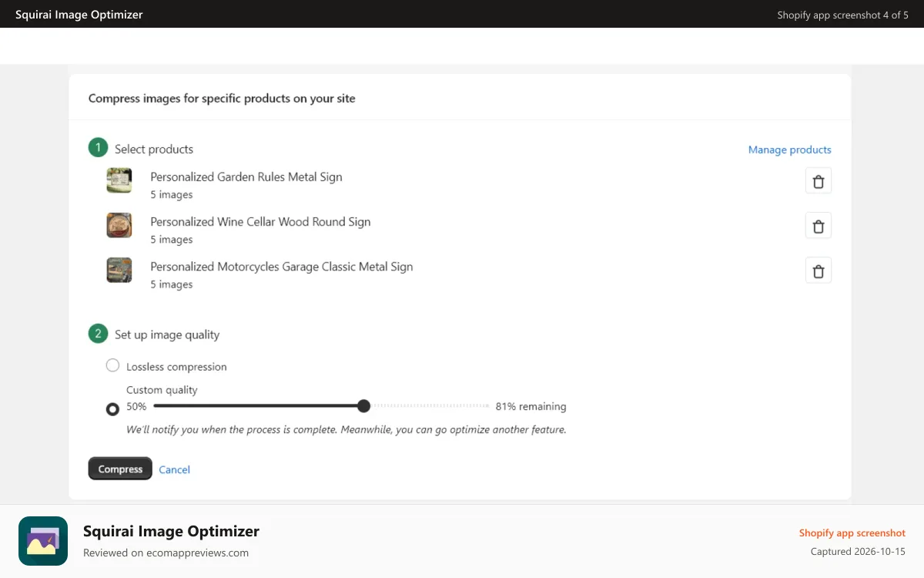Image resolution: width=924 pixels, height=578 pixels.
Task: Click the 50% quality value
Action: click(x=136, y=406)
